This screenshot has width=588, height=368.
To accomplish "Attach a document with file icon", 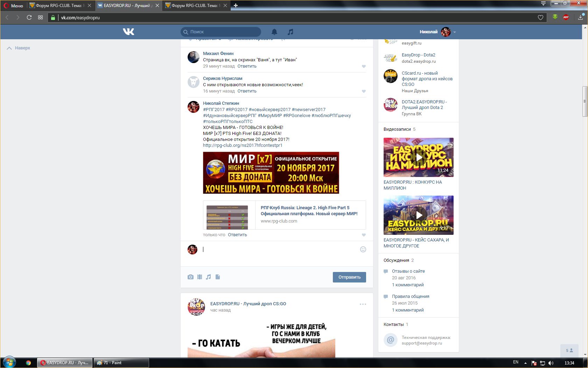I will click(x=218, y=277).
